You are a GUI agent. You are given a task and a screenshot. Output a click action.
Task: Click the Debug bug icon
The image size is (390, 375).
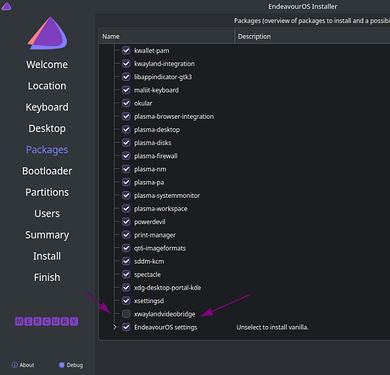(x=62, y=365)
